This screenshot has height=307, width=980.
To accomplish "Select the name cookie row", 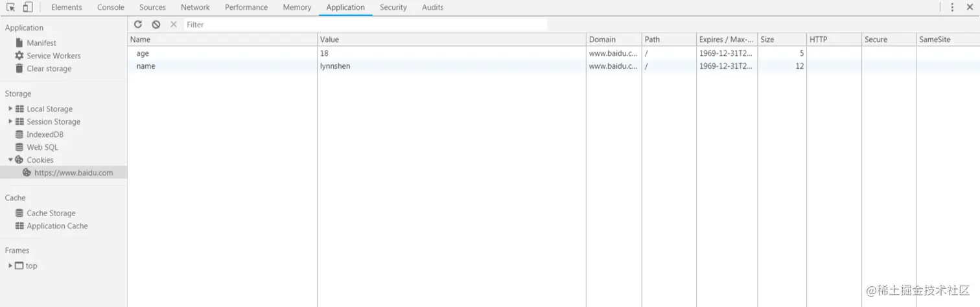I will point(554,66).
